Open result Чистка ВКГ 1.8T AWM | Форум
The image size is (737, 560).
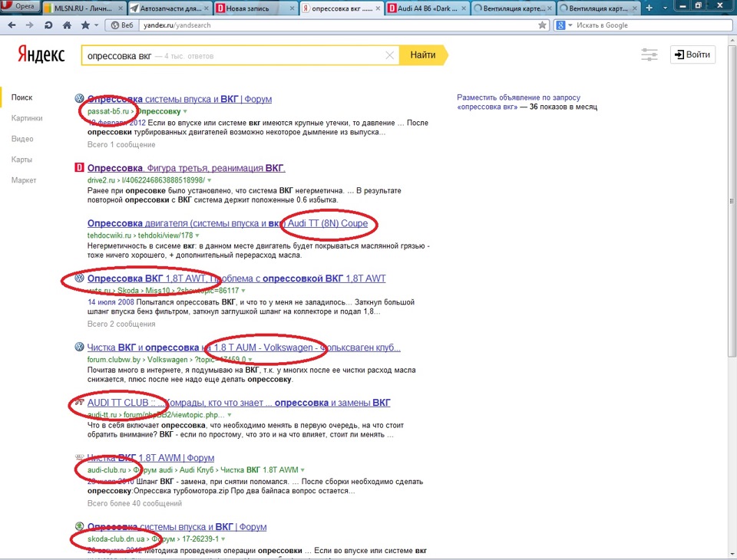tap(151, 457)
